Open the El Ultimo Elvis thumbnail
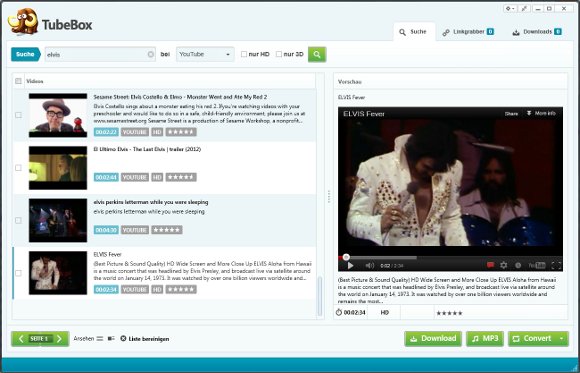Image resolution: width=580 pixels, height=373 pixels. 58,168
